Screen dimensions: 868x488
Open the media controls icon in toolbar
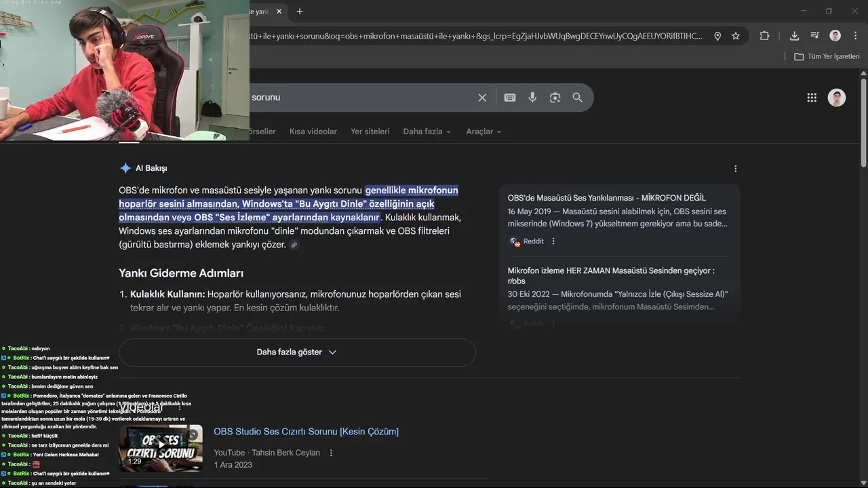[x=814, y=36]
